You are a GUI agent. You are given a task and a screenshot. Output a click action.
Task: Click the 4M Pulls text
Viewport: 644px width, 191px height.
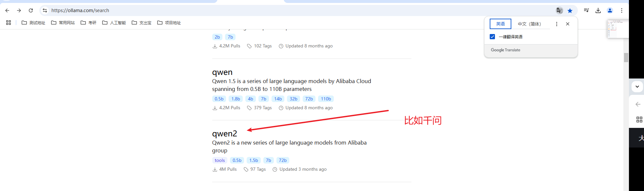point(228,169)
